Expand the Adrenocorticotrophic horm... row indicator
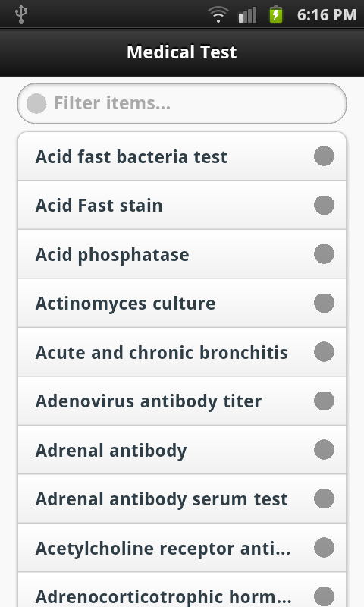The height and width of the screenshot is (607, 364). click(x=324, y=596)
